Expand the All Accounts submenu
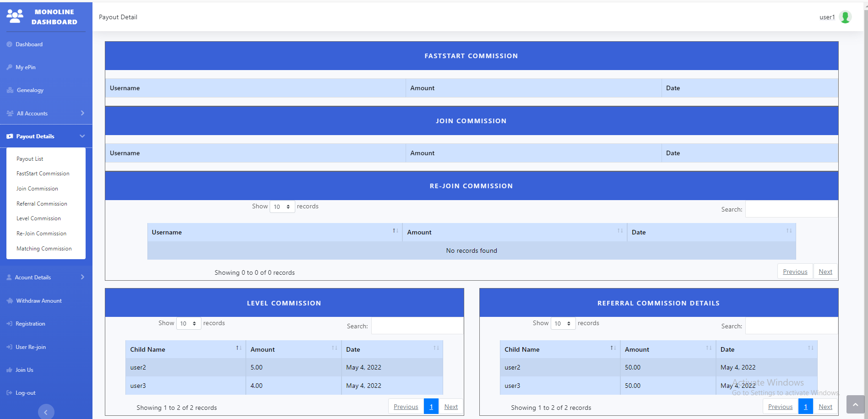The image size is (868, 419). [x=82, y=113]
